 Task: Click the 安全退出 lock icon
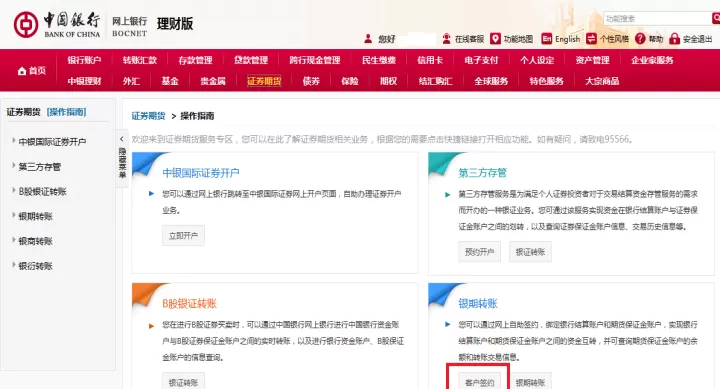674,39
